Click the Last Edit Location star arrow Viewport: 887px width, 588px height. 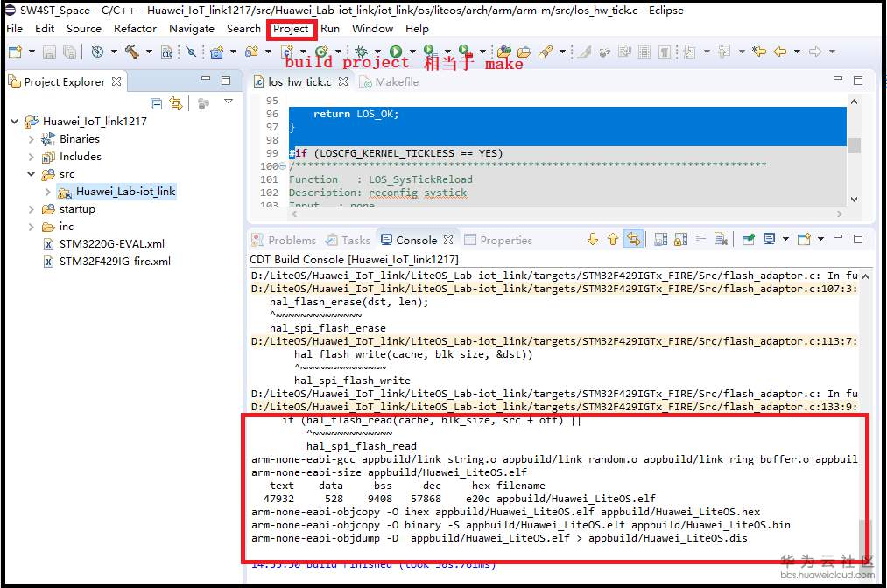(758, 52)
